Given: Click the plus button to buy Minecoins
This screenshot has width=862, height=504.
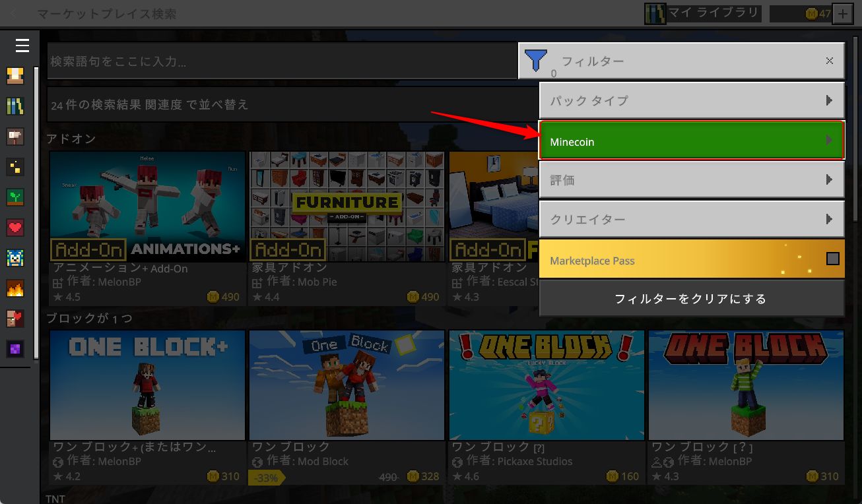Looking at the screenshot, I should coord(843,14).
